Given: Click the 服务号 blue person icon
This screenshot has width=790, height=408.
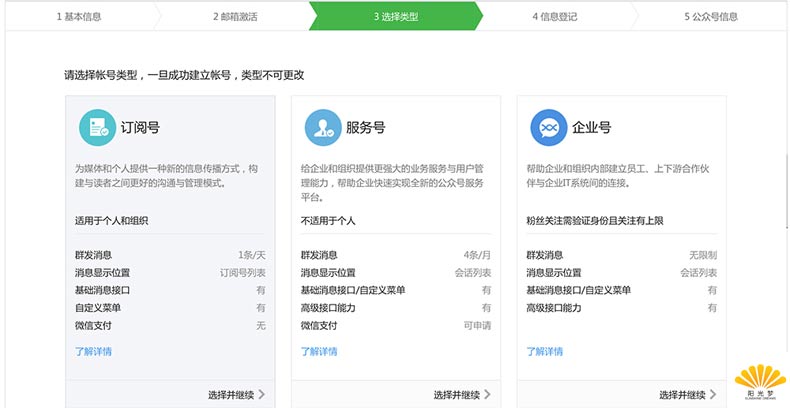Looking at the screenshot, I should (x=323, y=127).
